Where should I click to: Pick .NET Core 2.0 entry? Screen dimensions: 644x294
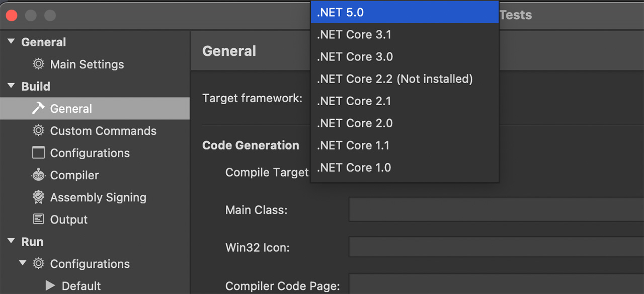point(405,123)
